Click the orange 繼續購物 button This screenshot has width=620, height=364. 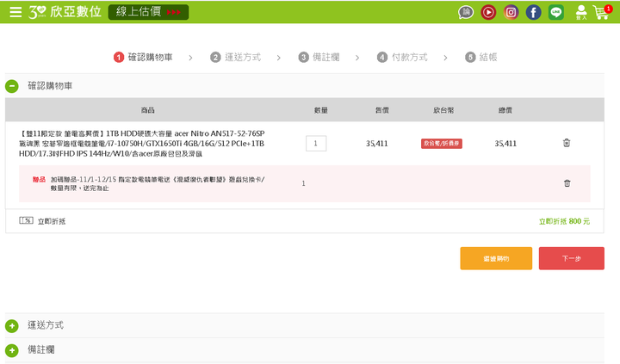click(x=496, y=258)
